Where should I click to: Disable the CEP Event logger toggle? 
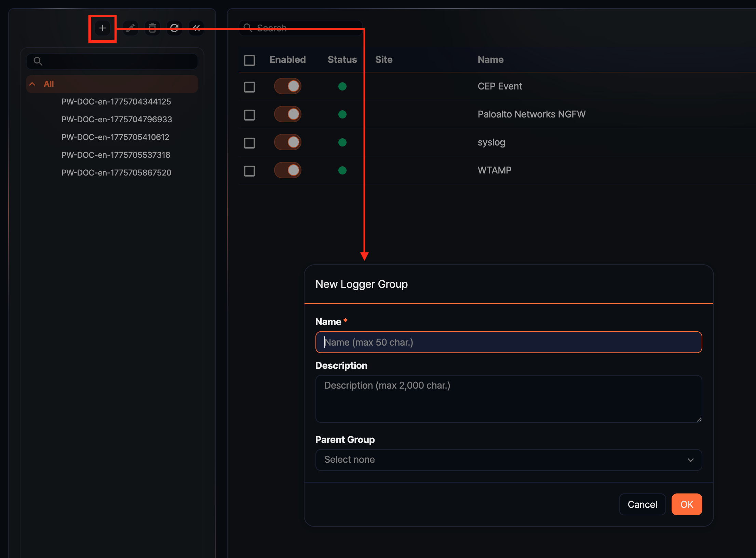287,86
